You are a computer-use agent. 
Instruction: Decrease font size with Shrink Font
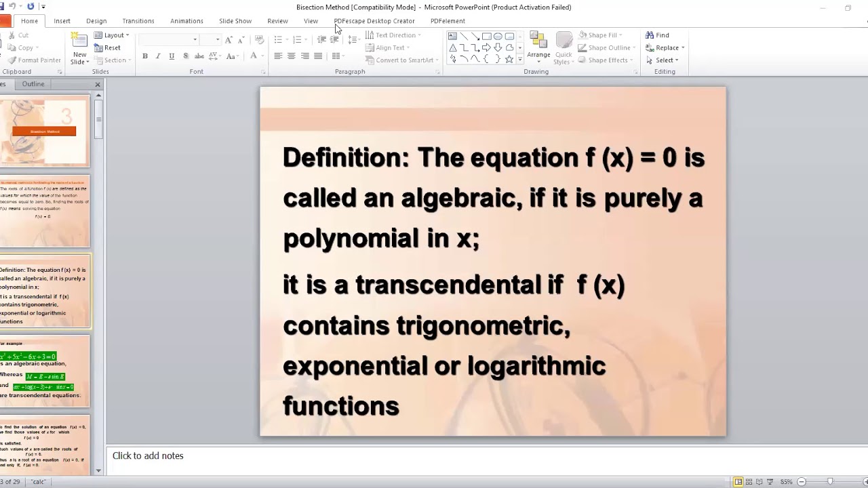[x=241, y=40]
